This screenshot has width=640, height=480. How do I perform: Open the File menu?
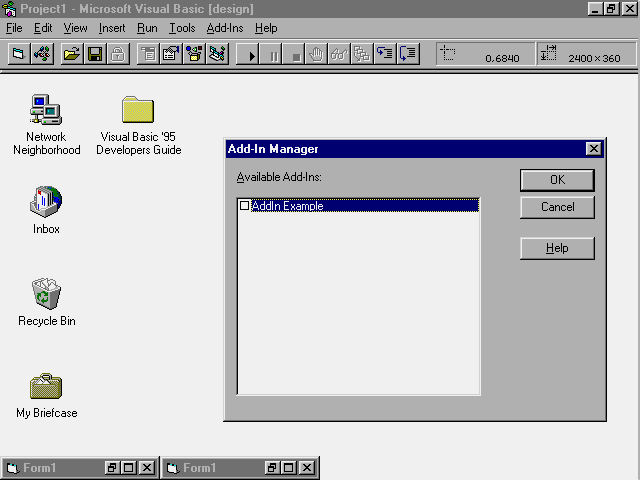pos(14,28)
